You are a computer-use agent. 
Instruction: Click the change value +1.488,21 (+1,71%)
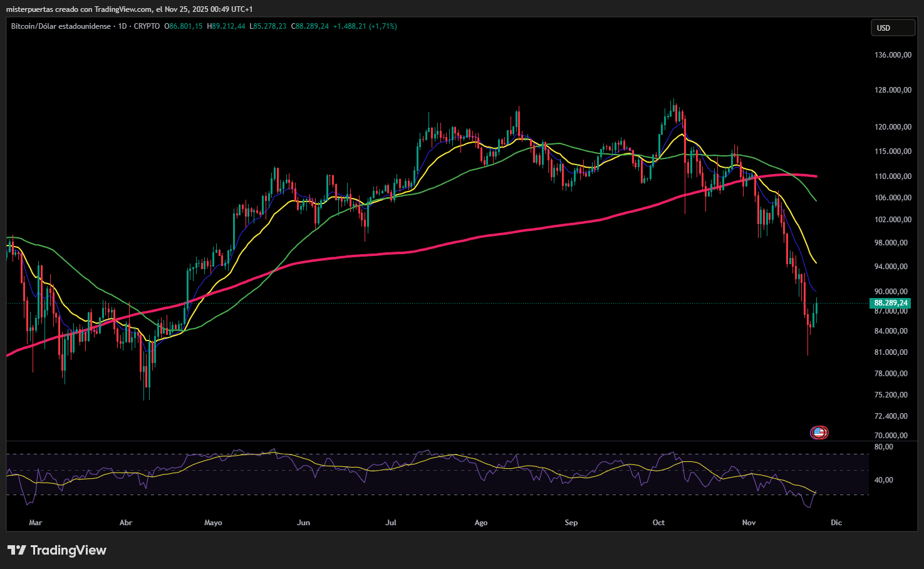click(365, 26)
